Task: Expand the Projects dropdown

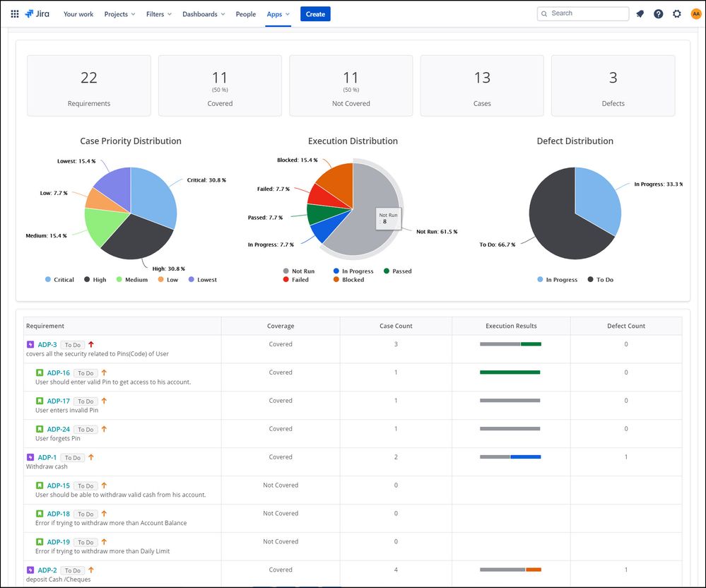Action: 119,14
